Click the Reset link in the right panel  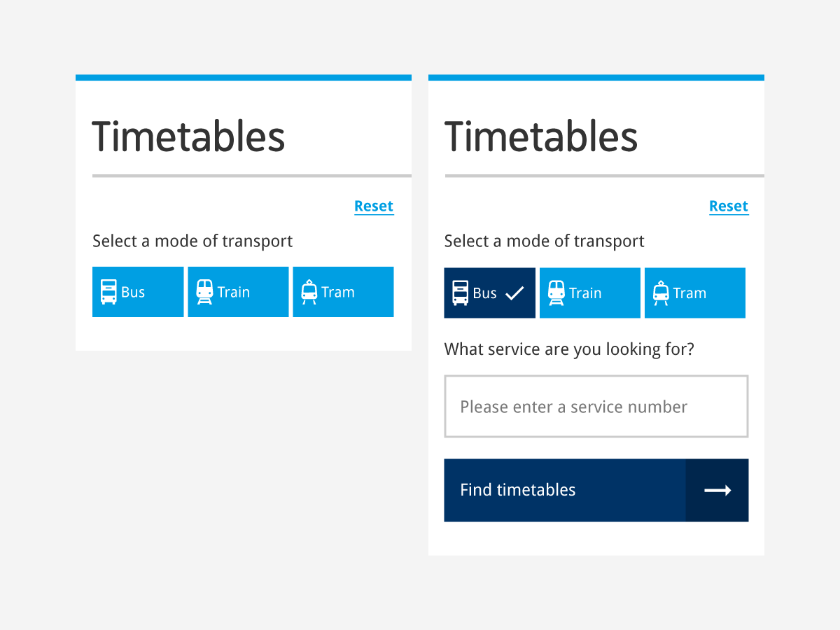[x=729, y=206]
